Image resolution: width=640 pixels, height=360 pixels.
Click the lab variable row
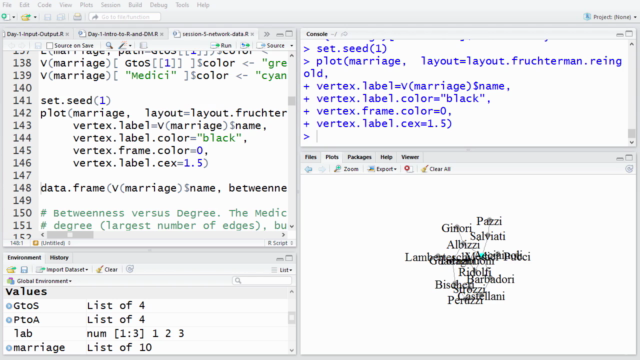146,333
